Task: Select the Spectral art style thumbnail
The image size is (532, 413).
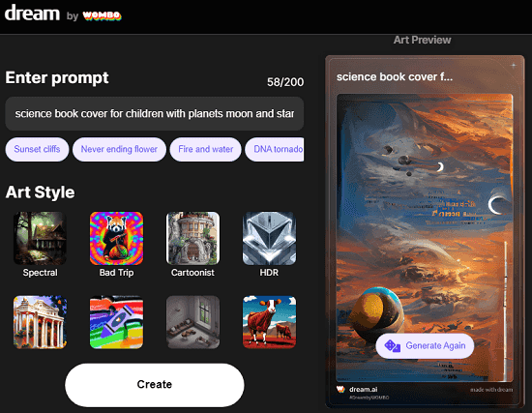Action: pyautogui.click(x=40, y=238)
